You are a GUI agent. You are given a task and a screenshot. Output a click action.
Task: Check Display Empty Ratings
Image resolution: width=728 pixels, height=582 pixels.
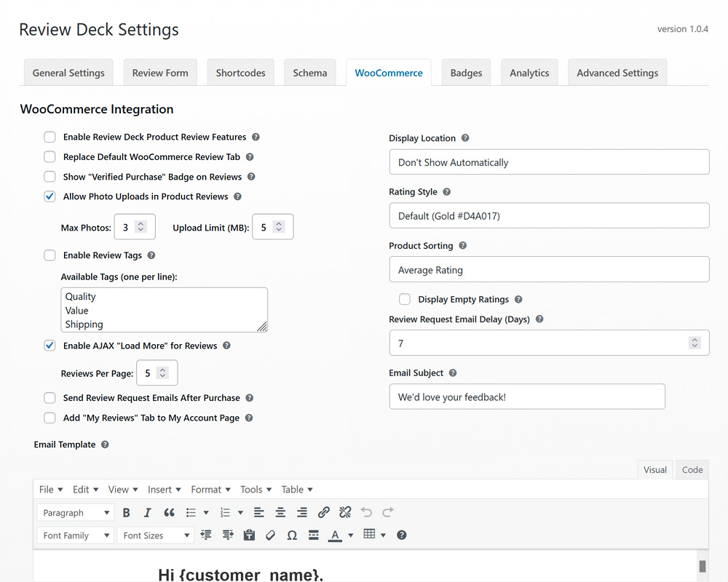(x=405, y=299)
